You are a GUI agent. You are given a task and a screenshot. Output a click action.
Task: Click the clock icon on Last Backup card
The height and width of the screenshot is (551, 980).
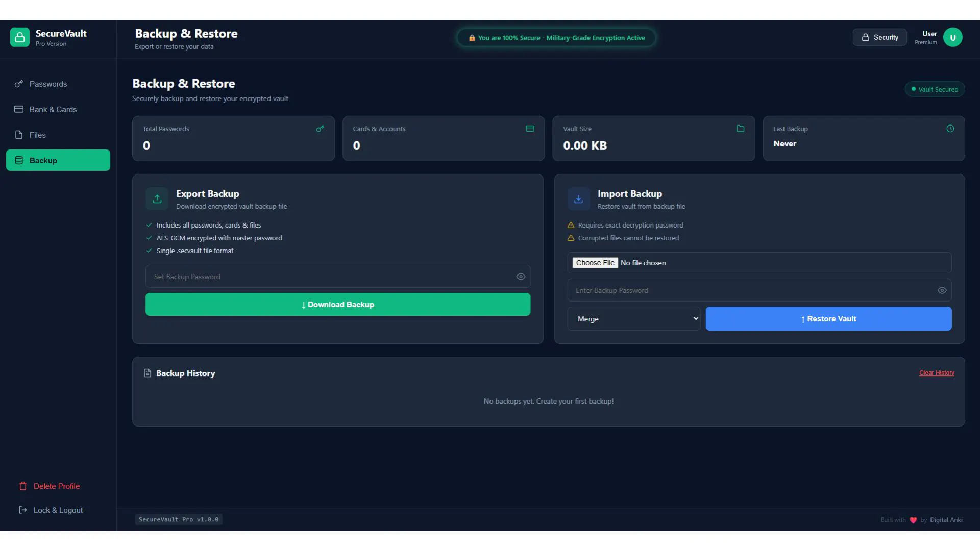(x=950, y=129)
